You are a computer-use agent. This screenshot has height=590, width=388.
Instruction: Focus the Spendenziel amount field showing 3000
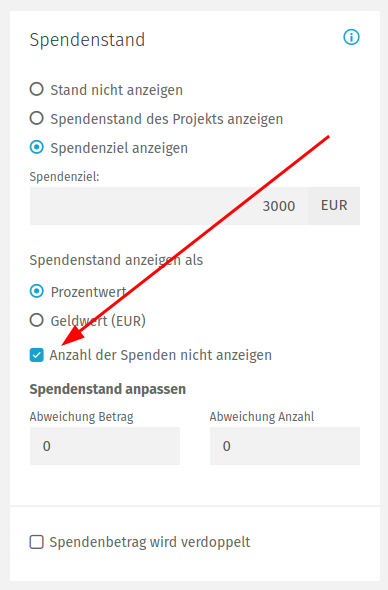tap(169, 206)
